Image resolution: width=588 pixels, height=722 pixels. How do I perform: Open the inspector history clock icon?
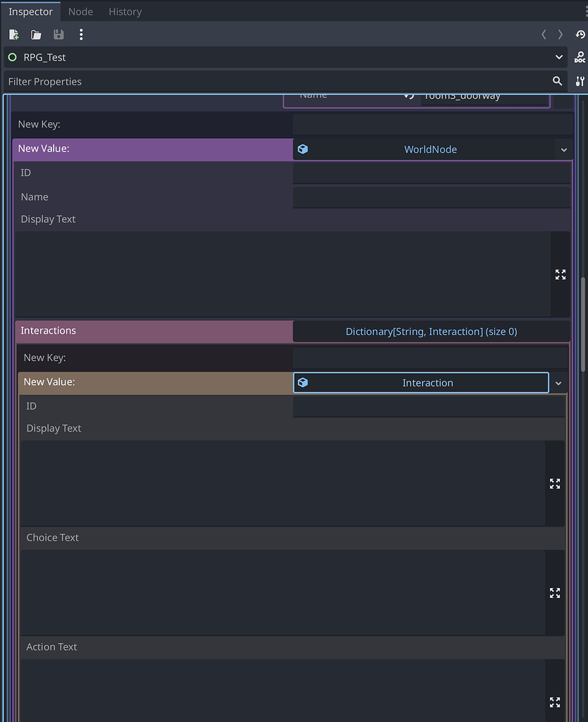click(581, 35)
